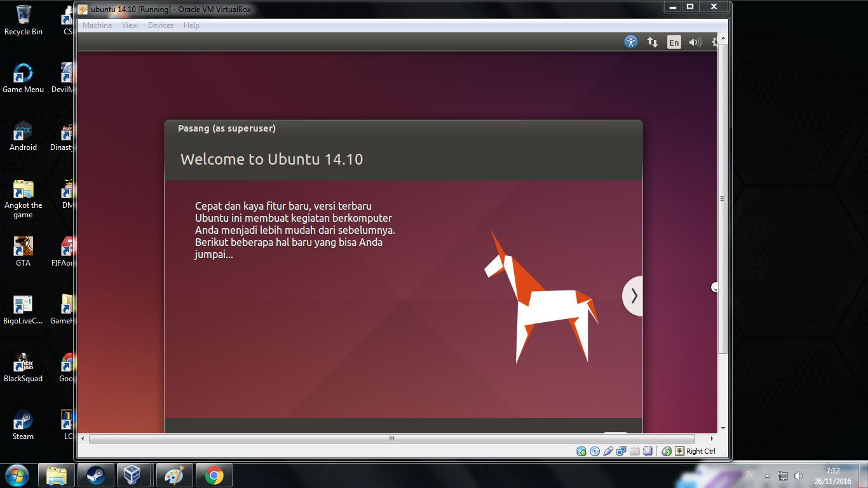Click the mouse integration status icon

(x=667, y=451)
